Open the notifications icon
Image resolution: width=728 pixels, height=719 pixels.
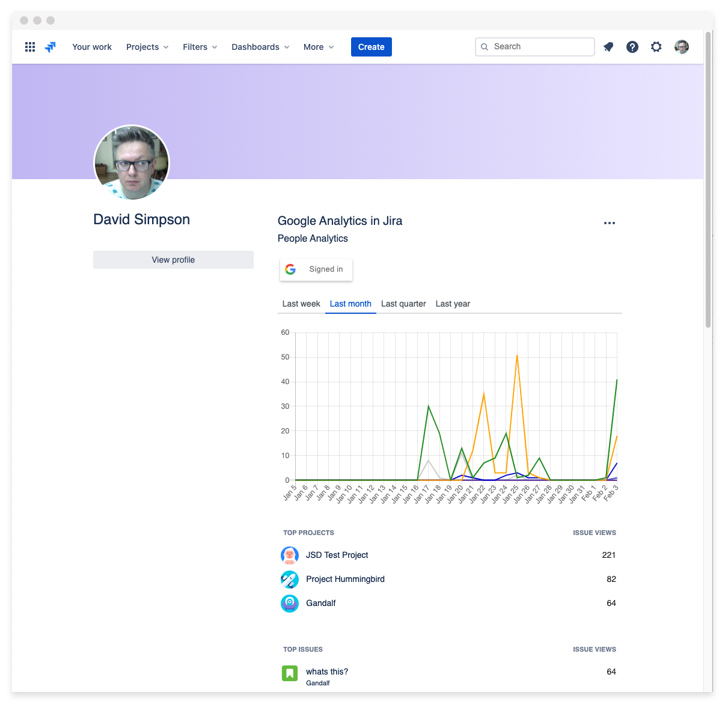pyautogui.click(x=608, y=47)
